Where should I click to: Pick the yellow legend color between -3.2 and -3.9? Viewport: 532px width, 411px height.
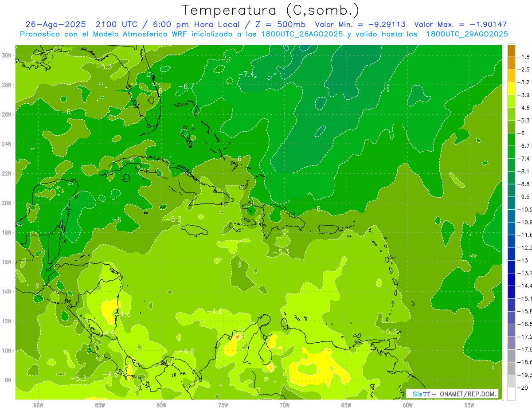tap(511, 89)
